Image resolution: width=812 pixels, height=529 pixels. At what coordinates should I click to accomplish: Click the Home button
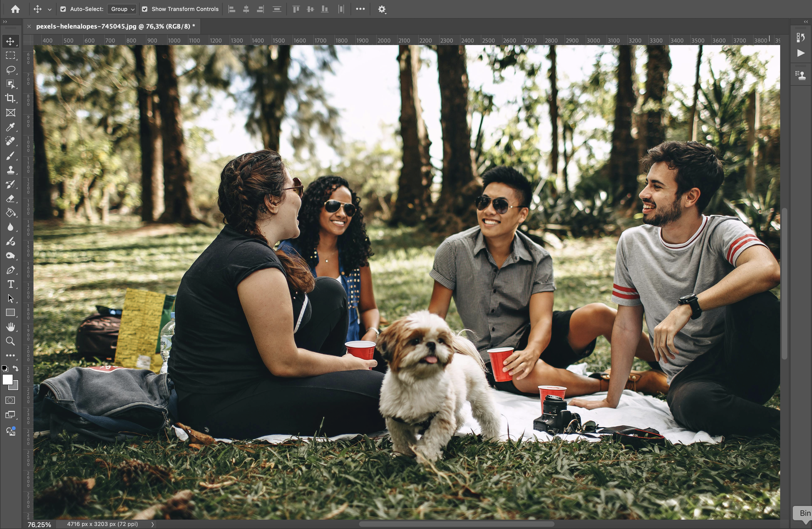(15, 9)
